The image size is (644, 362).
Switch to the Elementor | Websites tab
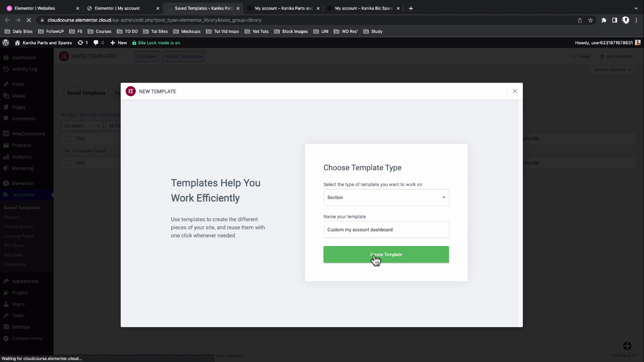(x=42, y=8)
